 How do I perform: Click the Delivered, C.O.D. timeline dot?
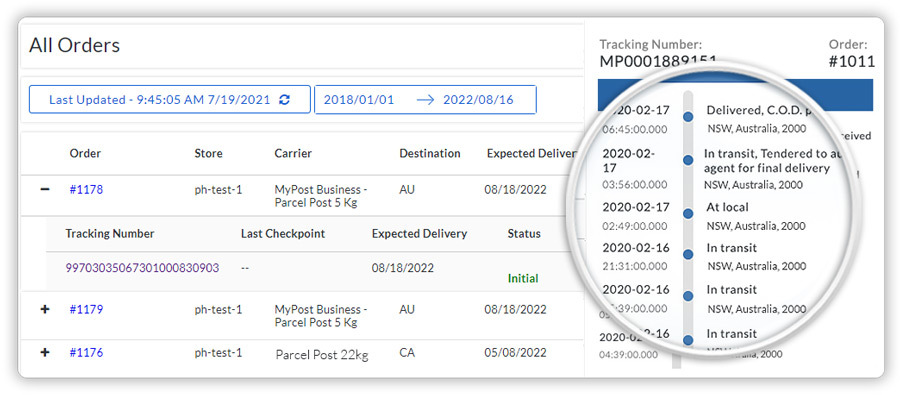pos(688,117)
